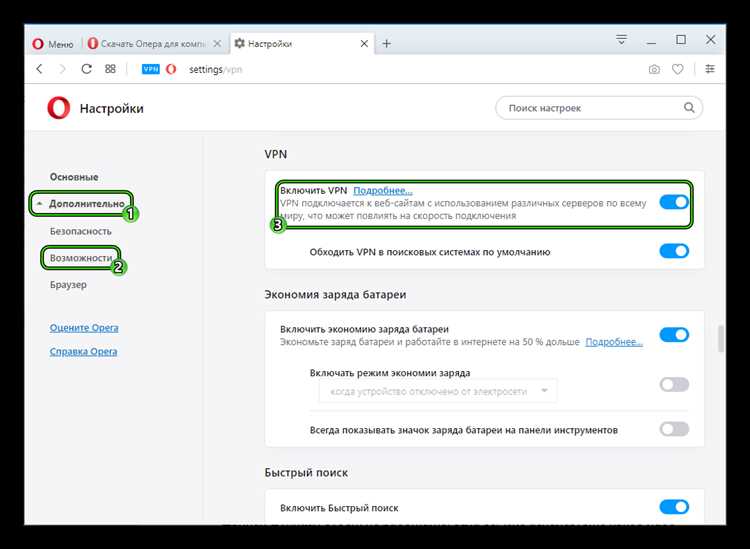The image size is (750, 549).
Task: Click the settings/vpn address field
Action: pos(215,69)
